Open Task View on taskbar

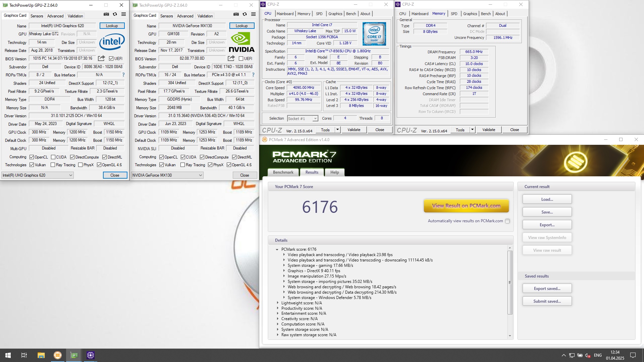tap(24, 355)
